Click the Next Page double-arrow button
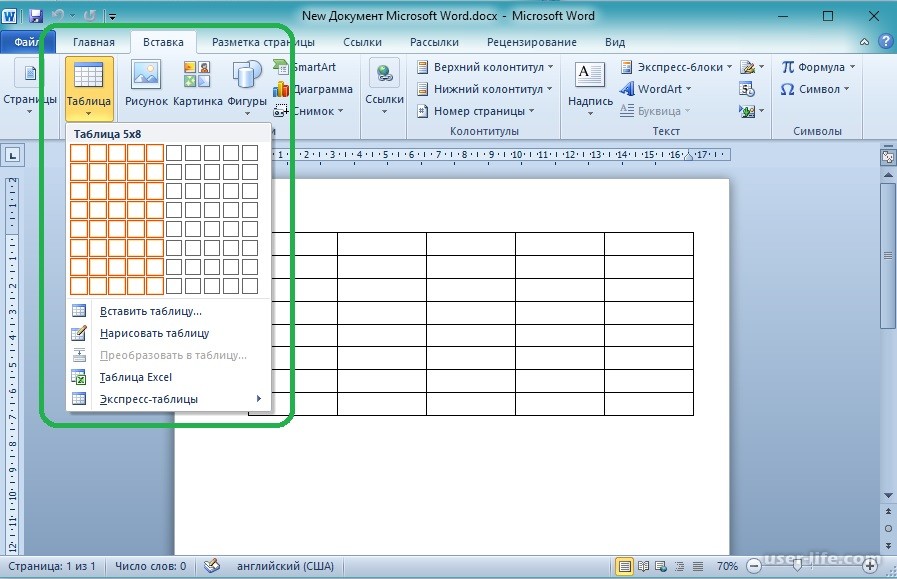Viewport: 897px width, 579px height. pos(888,545)
